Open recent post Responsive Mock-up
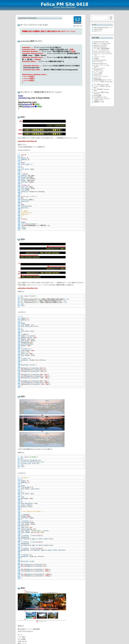The image size is (129, 644). click(100, 64)
